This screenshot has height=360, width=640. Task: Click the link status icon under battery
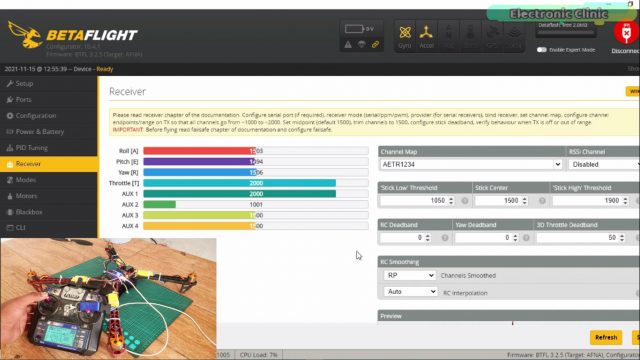(376, 44)
